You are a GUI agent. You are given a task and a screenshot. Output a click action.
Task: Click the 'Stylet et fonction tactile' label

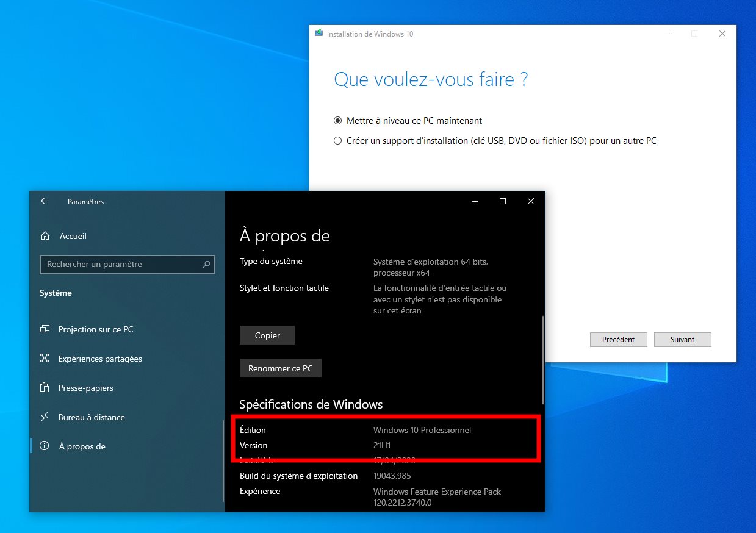pos(284,288)
